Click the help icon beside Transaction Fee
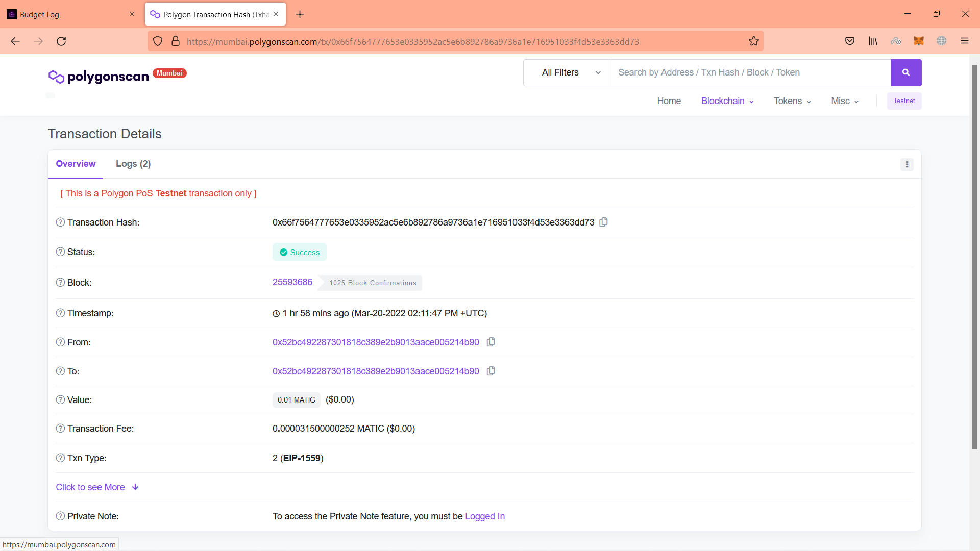The height and width of the screenshot is (551, 980). pyautogui.click(x=60, y=429)
